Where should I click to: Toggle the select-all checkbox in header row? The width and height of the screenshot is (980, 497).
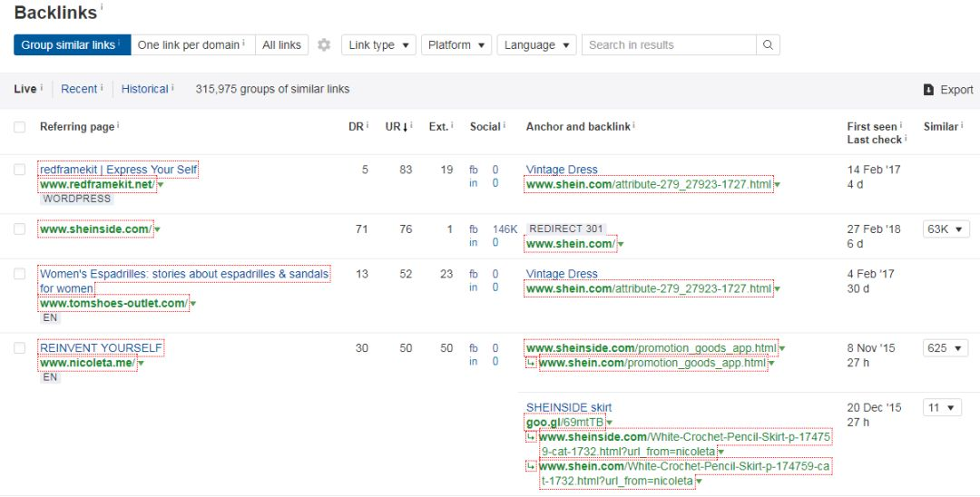pos(20,127)
